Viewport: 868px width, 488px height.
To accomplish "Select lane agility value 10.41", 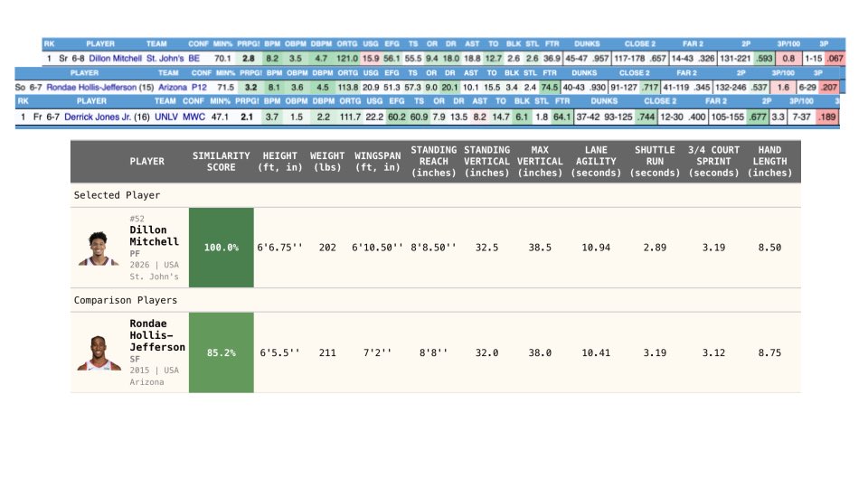I will coord(596,352).
